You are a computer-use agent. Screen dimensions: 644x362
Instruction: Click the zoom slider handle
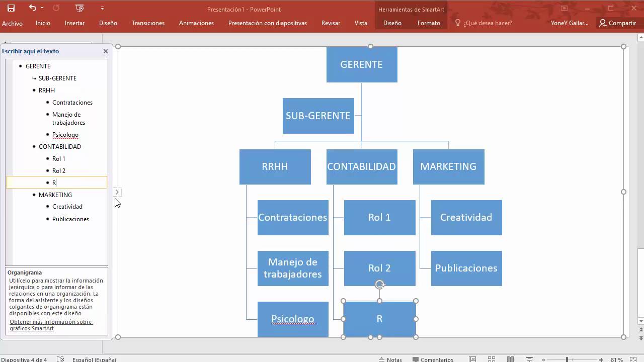tap(567, 359)
